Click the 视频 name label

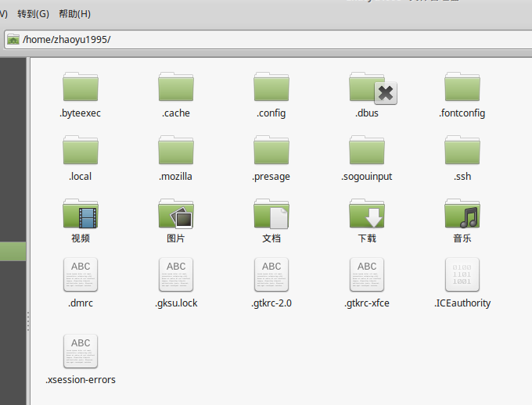[x=81, y=238]
